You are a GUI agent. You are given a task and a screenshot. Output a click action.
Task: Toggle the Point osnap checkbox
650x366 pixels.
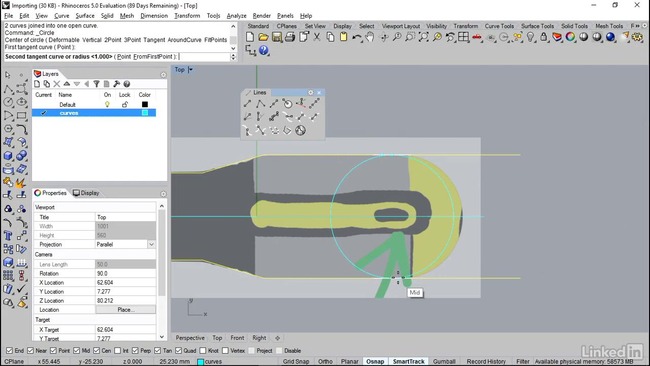coord(53,351)
